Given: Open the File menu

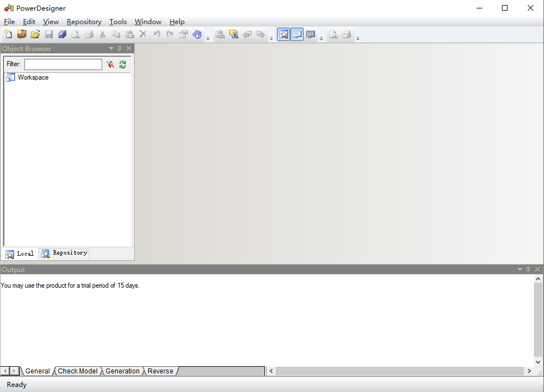Looking at the screenshot, I should point(10,22).
